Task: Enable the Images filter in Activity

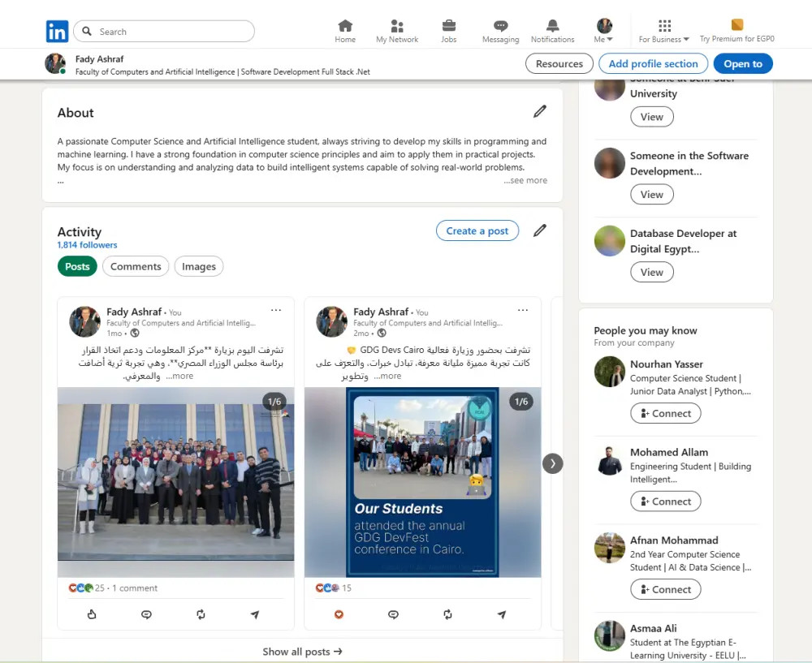Action: 198,266
